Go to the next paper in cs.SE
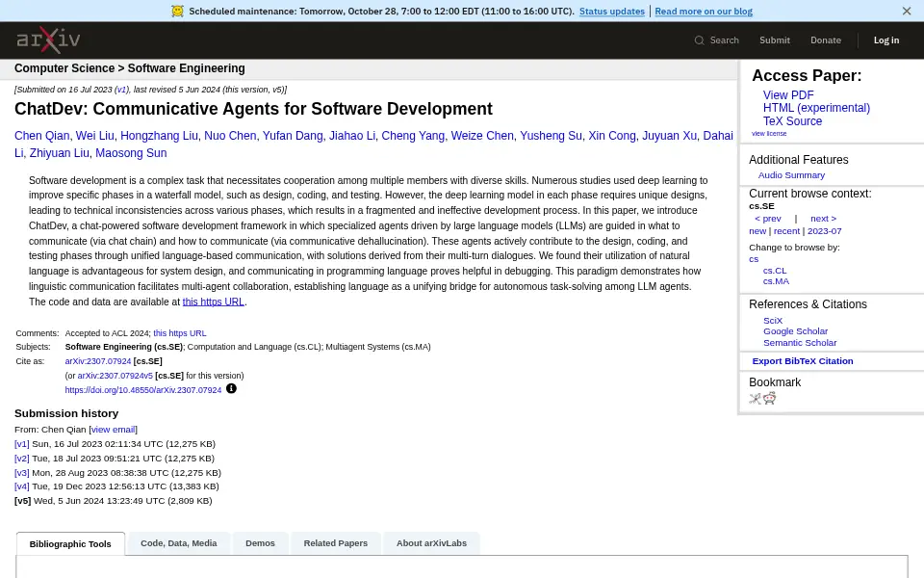The height and width of the screenshot is (578, 924). (x=823, y=219)
